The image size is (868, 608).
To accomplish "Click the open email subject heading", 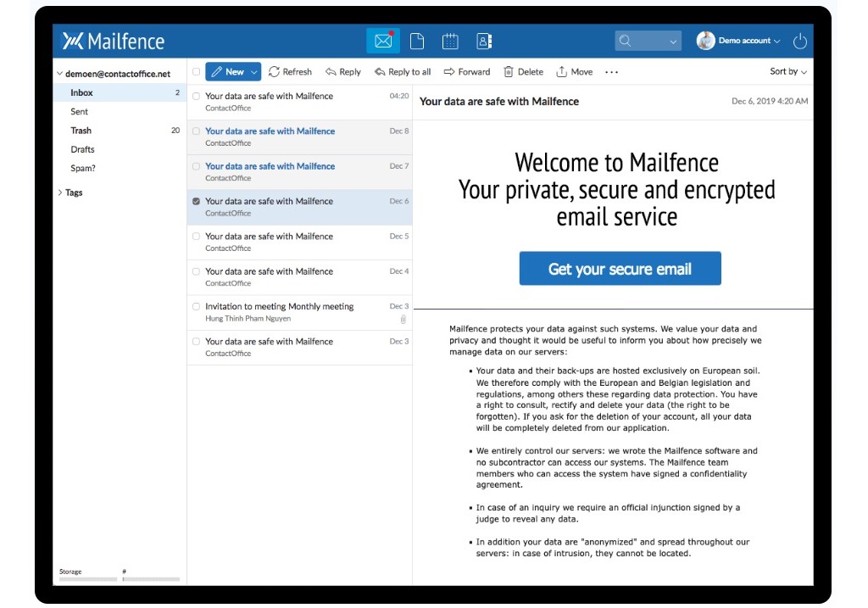I will pyautogui.click(x=498, y=102).
